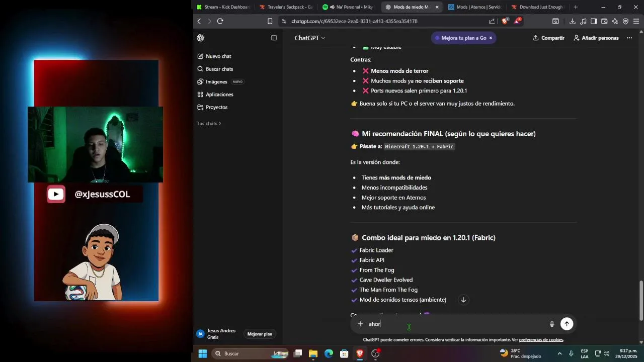
Task: Show hidden system tray icons chevron
Action: click(559, 353)
